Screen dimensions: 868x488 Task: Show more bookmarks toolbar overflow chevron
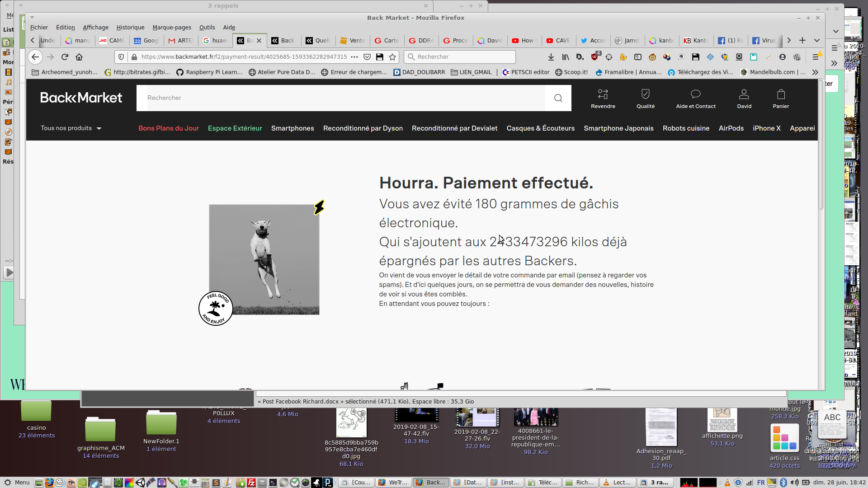click(815, 72)
